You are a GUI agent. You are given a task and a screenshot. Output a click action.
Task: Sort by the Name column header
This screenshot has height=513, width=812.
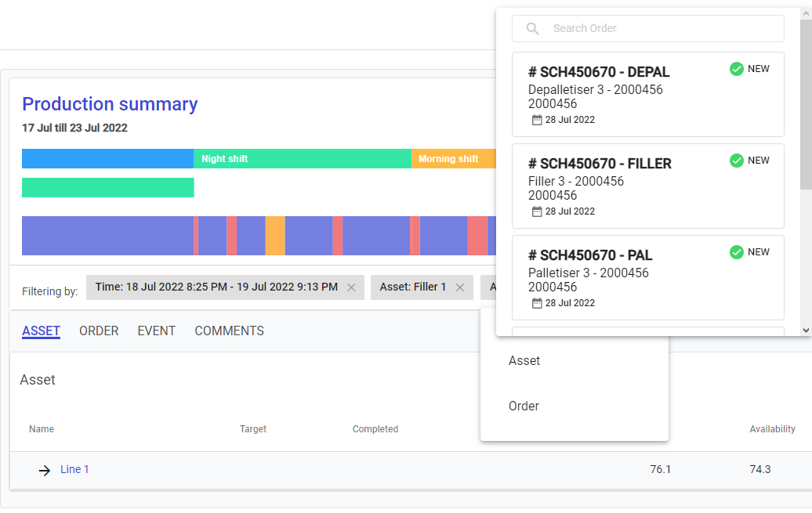(x=42, y=429)
